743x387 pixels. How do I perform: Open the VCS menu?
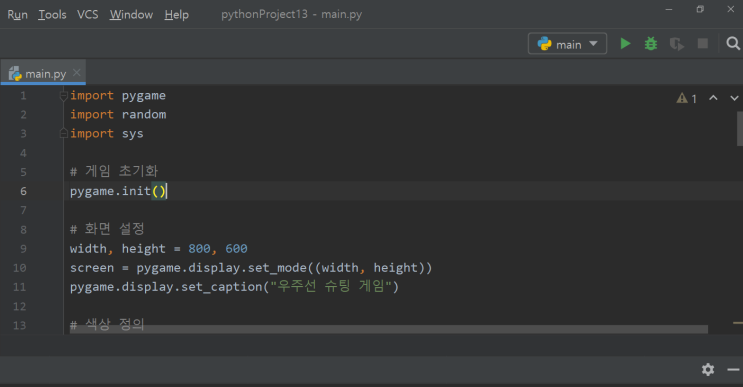click(88, 15)
